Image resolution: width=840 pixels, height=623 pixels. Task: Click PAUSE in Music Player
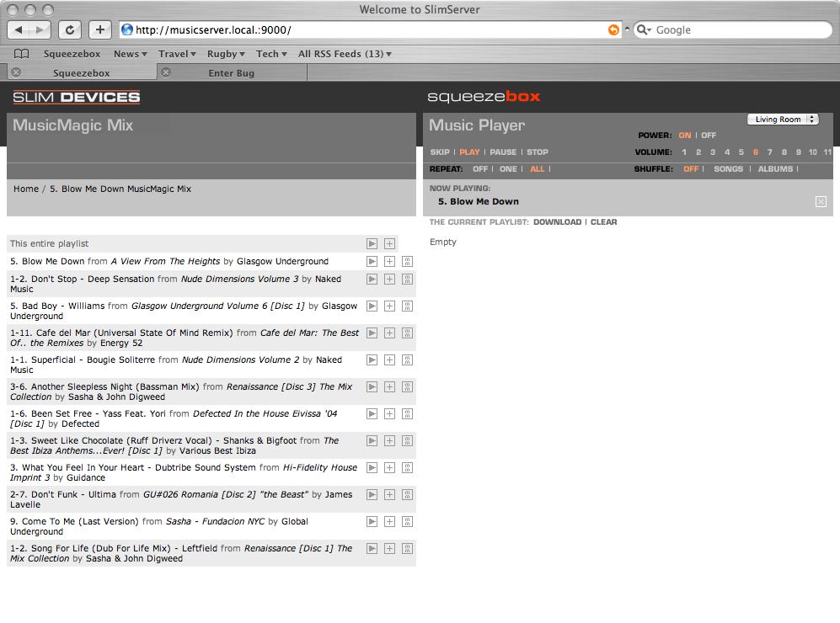point(503,152)
